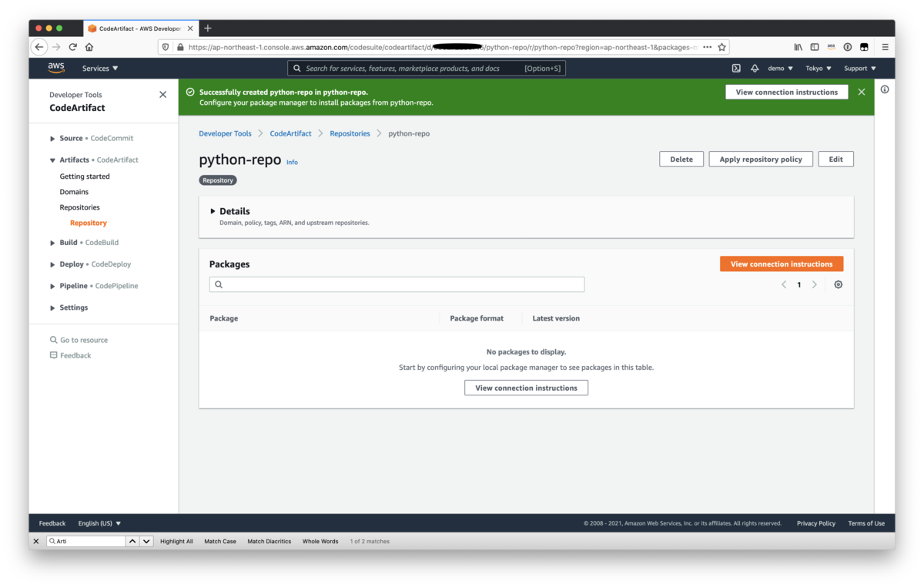This screenshot has width=924, height=588.
Task: Close the find bar
Action: tap(36, 542)
